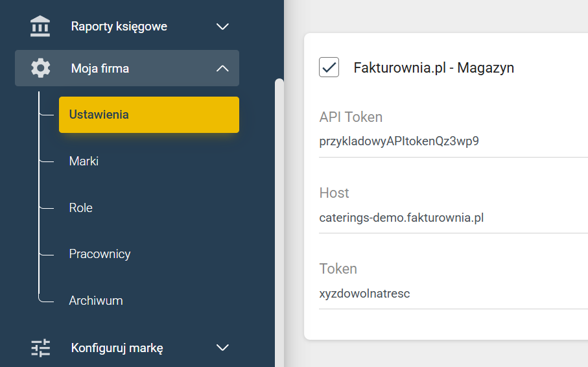Screen dimensions: 588x367
Task: Click the sidebar vertical scrollbar
Action: point(279,222)
